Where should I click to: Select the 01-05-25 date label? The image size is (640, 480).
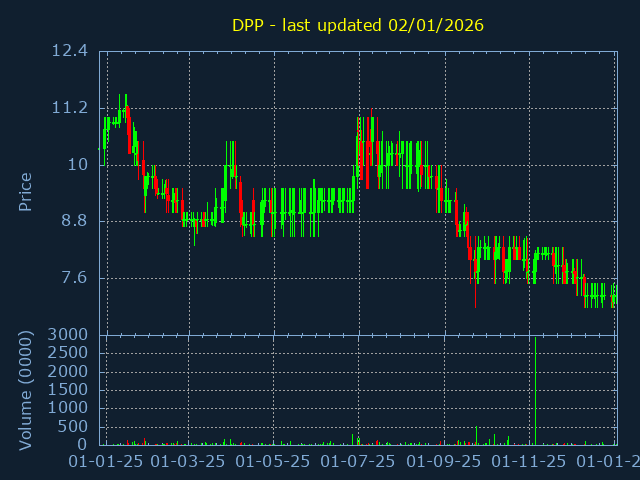coord(274,462)
